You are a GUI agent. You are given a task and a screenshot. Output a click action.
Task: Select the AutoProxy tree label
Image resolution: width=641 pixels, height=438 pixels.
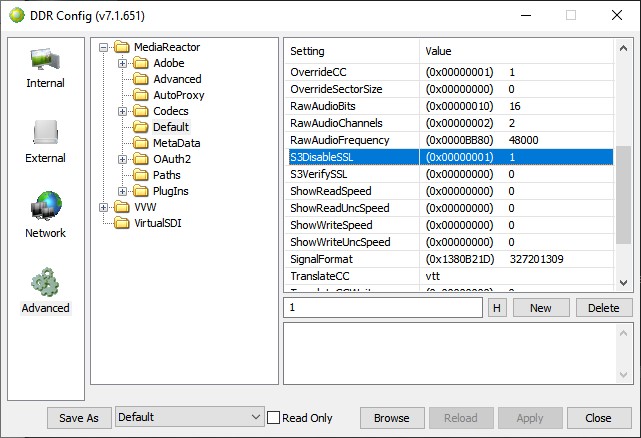(x=179, y=95)
